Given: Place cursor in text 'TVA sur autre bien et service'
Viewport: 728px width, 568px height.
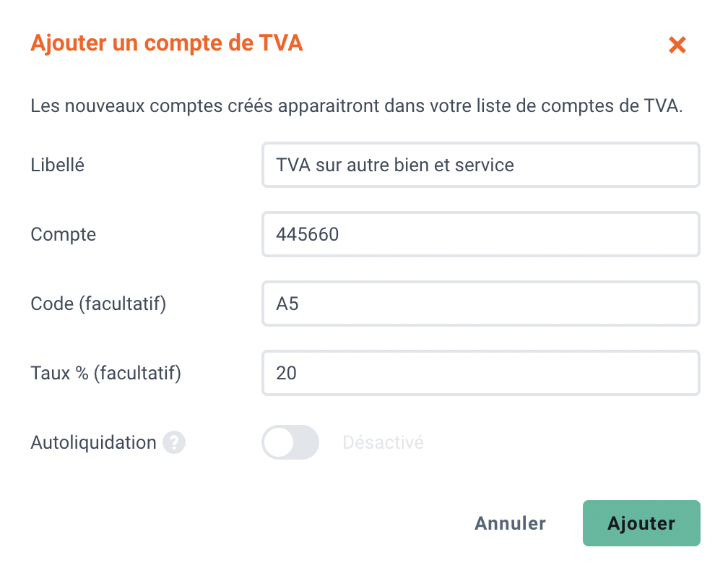Looking at the screenshot, I should tap(395, 165).
